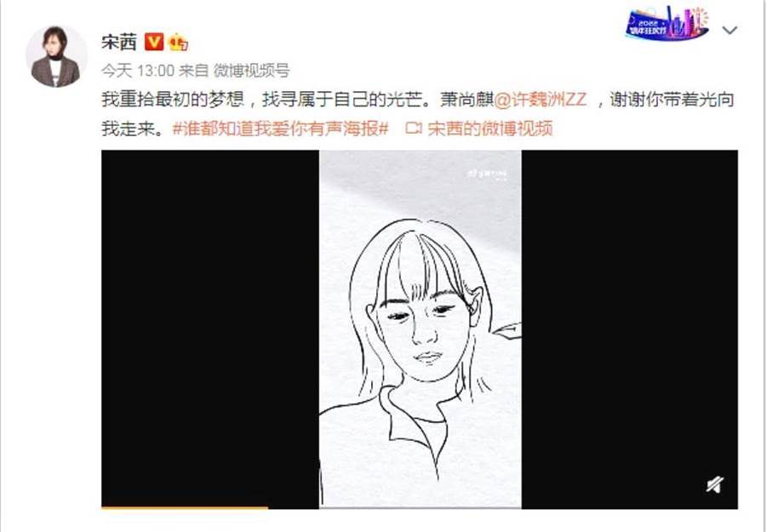Open the @许魏洲ZZ mention
The height and width of the screenshot is (532, 766).
[x=540, y=100]
